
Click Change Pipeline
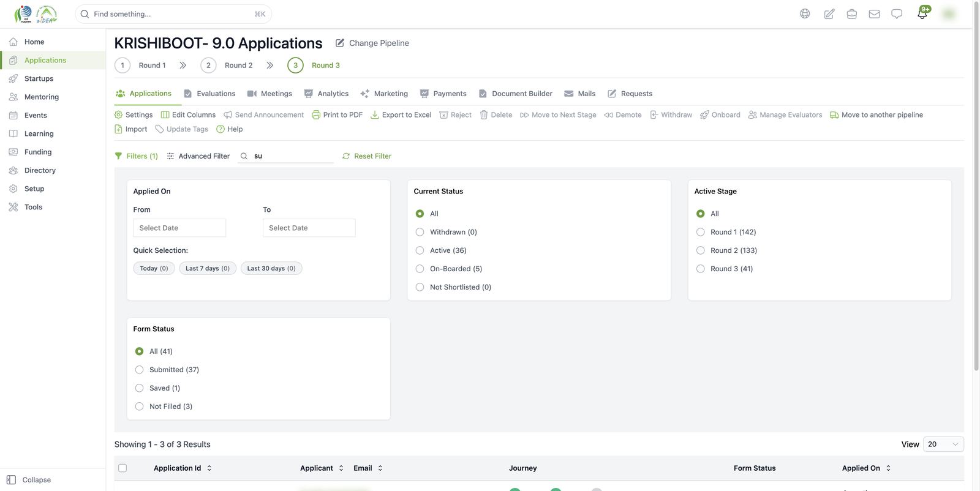[372, 43]
